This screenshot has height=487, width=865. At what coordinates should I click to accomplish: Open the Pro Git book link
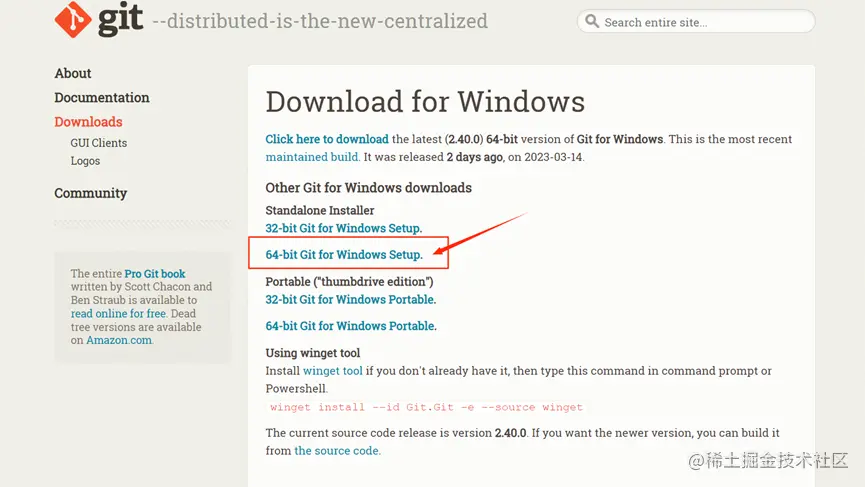154,274
